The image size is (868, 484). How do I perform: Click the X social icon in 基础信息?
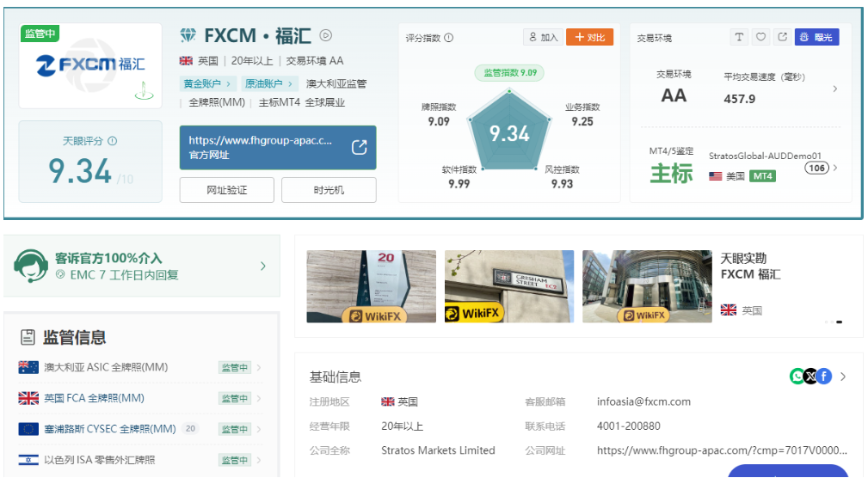click(810, 377)
